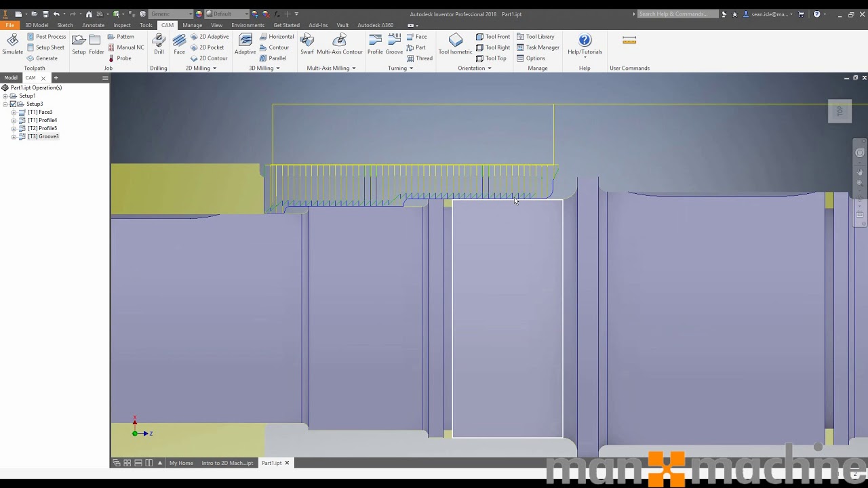Select the 2D Milling Face operation
The width and height of the screenshot is (868, 488).
point(179,45)
